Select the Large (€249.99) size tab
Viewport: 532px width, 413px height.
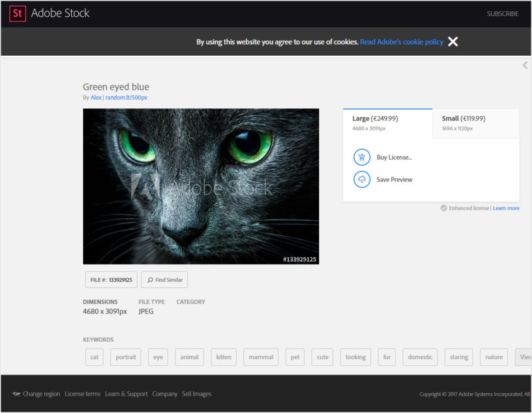click(388, 123)
